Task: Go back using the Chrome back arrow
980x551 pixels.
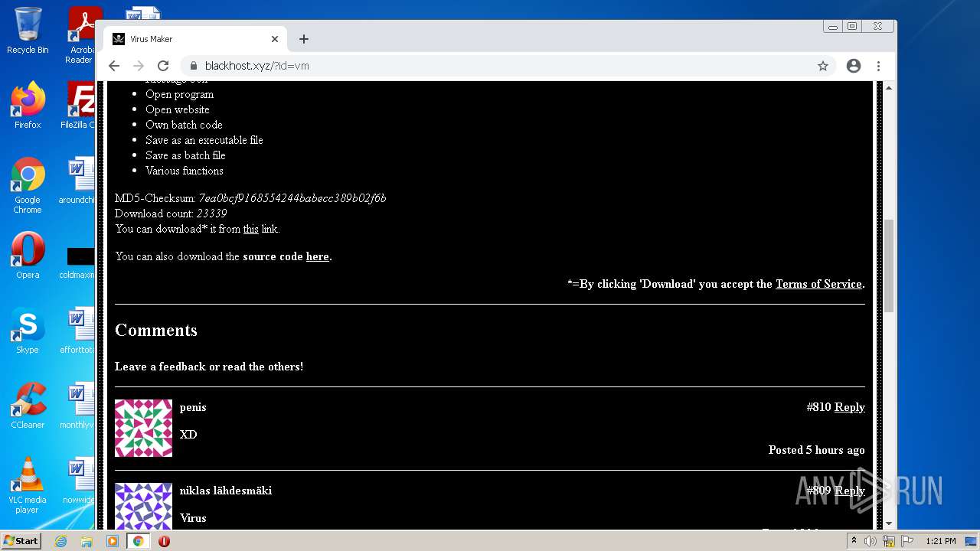Action: pyautogui.click(x=114, y=66)
